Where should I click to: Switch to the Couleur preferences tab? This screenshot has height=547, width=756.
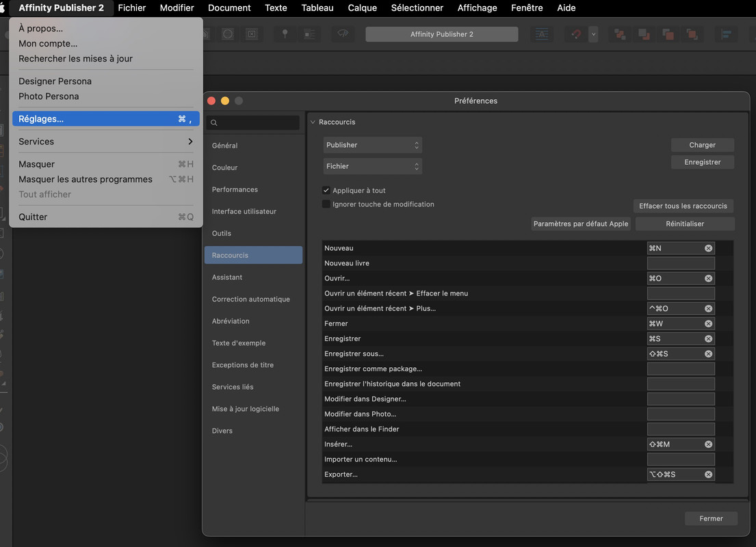tap(253, 168)
